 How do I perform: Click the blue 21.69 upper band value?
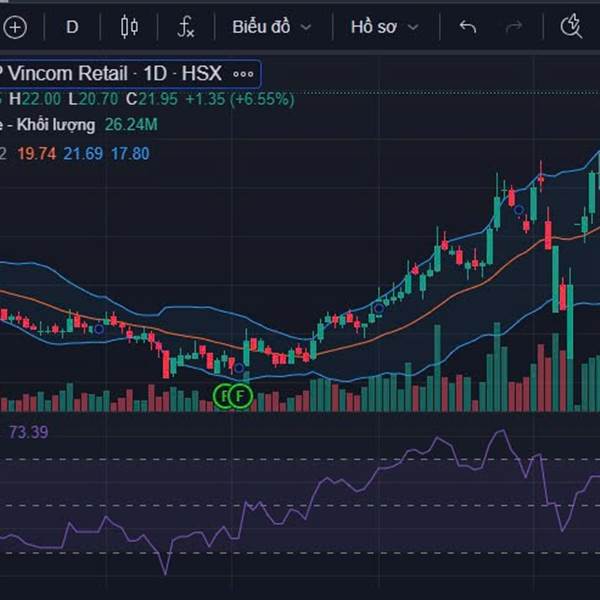click(83, 154)
